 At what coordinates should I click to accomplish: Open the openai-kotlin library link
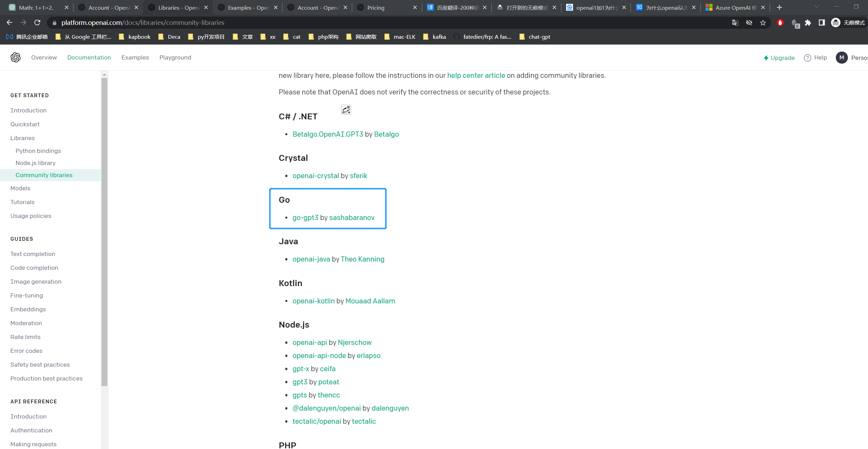click(313, 301)
